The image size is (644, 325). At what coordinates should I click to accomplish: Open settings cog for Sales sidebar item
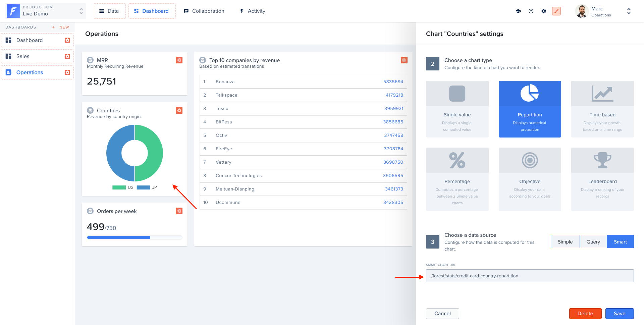[67, 56]
